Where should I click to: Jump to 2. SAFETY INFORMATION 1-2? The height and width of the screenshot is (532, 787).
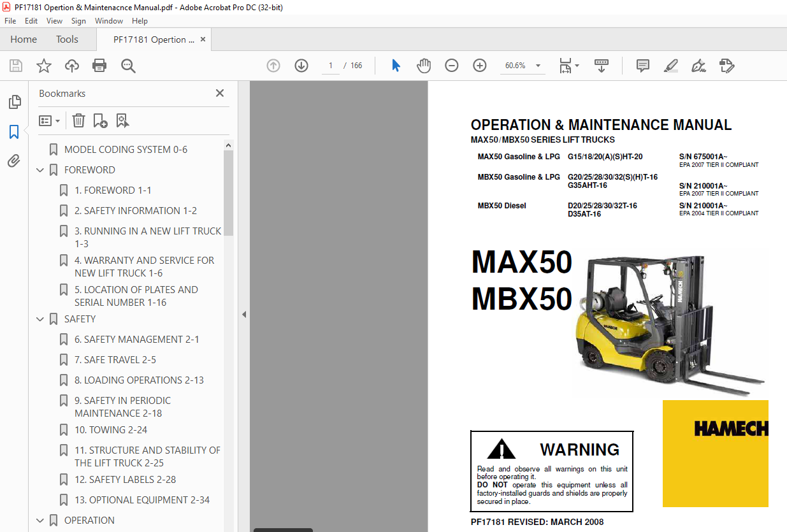click(x=136, y=211)
